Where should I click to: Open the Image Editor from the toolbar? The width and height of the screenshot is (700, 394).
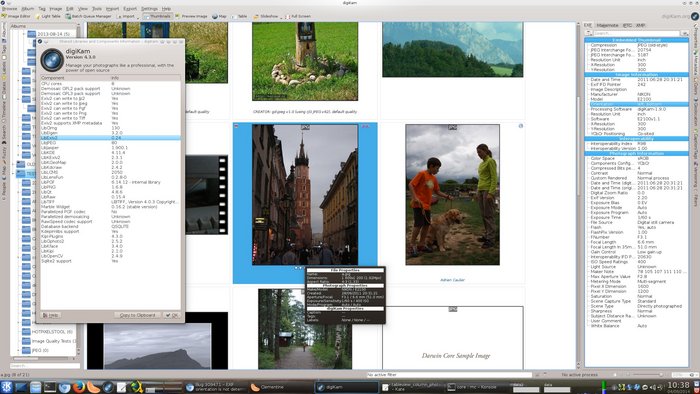click(x=16, y=16)
